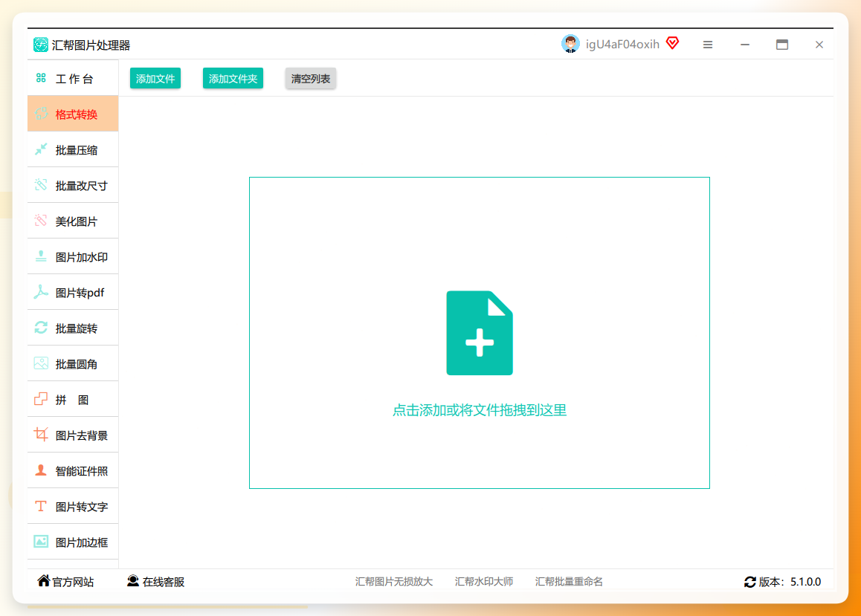Click the 清空列表 button
This screenshot has width=861, height=616.
(x=310, y=79)
